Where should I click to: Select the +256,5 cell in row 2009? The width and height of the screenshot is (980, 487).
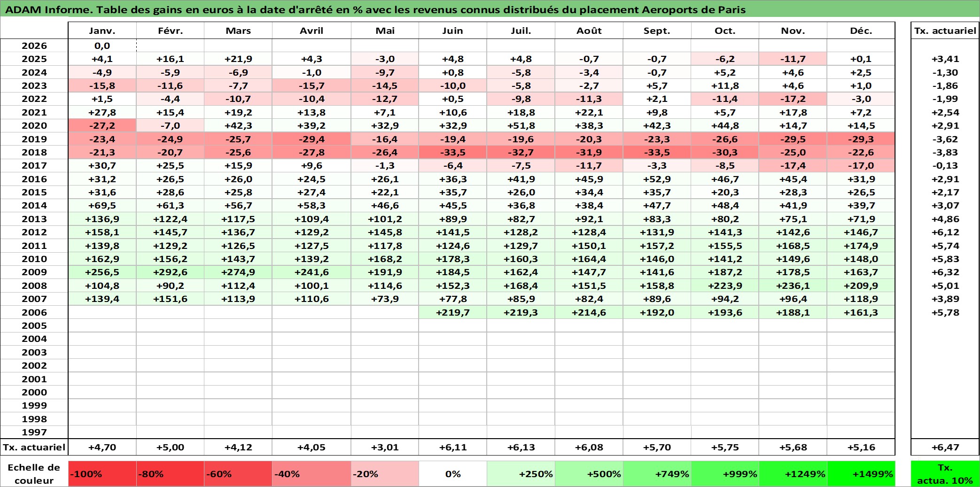point(102,272)
